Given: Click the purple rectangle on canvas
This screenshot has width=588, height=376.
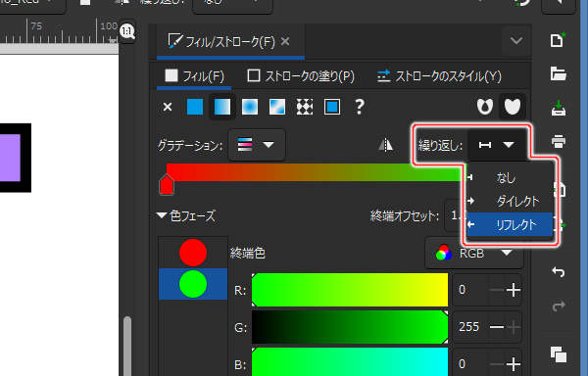Looking at the screenshot, I should (x=10, y=158).
